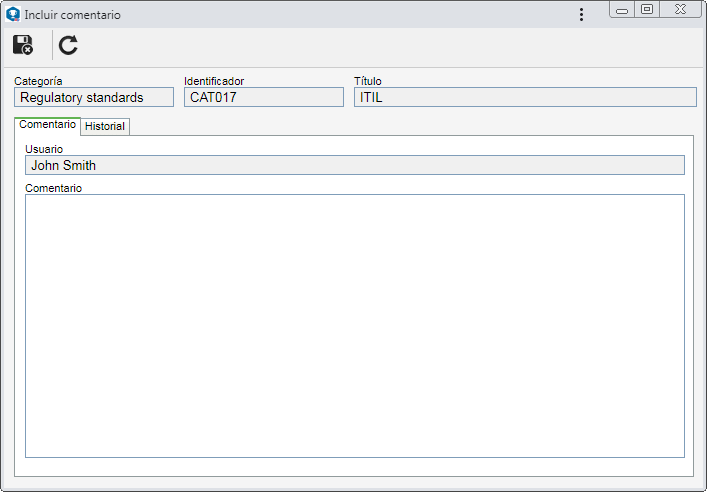Maximize the Incluir comentario window
Viewport: 707px width, 492px height.
tap(647, 9)
